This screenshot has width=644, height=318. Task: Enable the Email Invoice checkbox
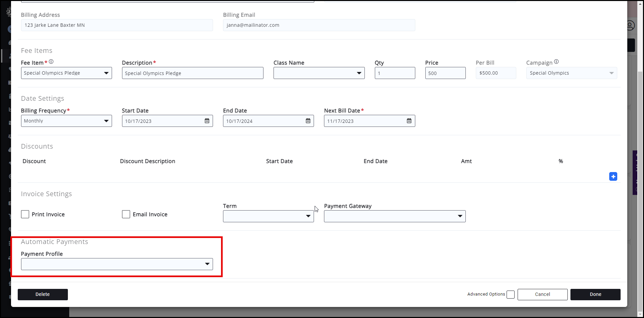tap(126, 214)
